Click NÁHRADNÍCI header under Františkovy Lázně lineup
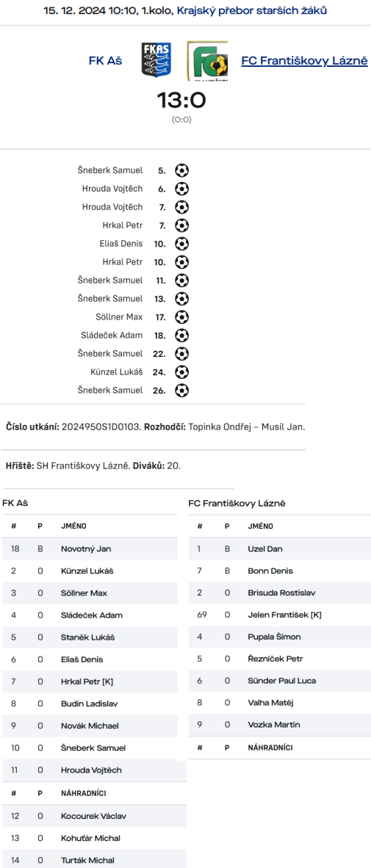 click(270, 748)
